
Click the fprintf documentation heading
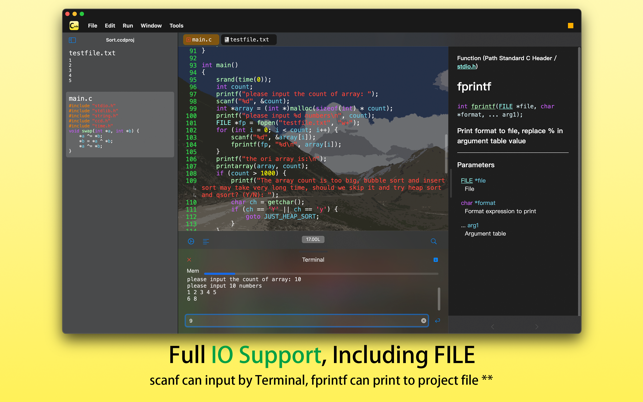click(474, 87)
